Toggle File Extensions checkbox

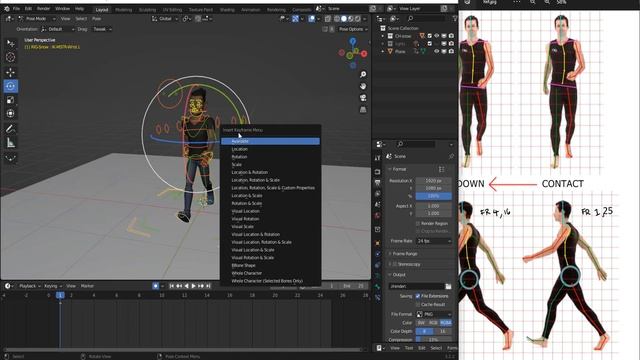pyautogui.click(x=418, y=296)
